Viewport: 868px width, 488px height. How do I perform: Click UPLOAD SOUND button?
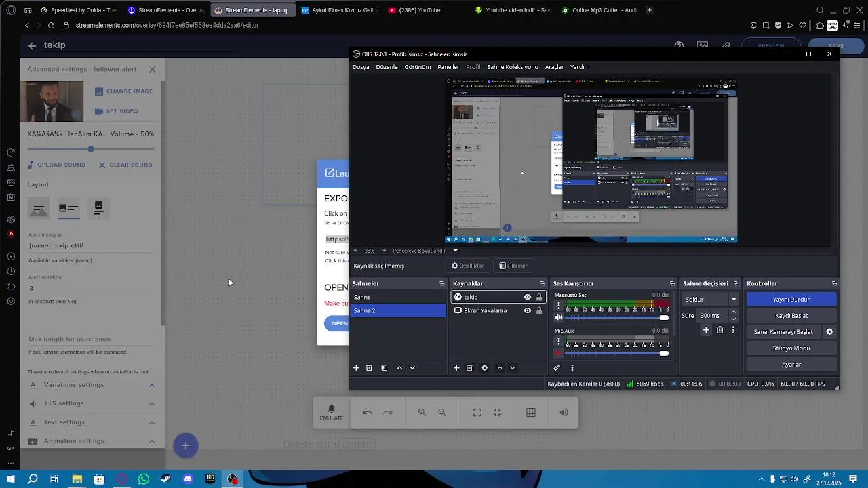(x=56, y=165)
